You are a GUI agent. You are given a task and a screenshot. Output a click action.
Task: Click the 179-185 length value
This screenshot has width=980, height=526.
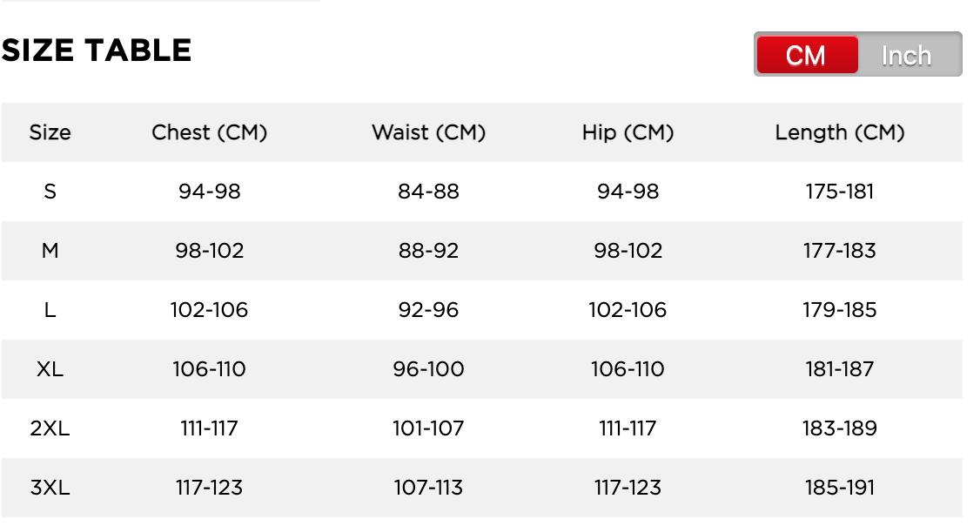click(x=840, y=310)
